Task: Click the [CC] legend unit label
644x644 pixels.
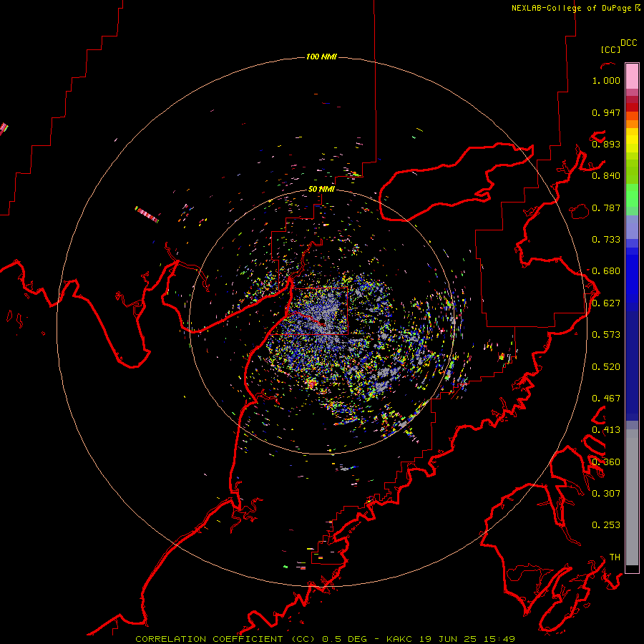Action: 610,49
